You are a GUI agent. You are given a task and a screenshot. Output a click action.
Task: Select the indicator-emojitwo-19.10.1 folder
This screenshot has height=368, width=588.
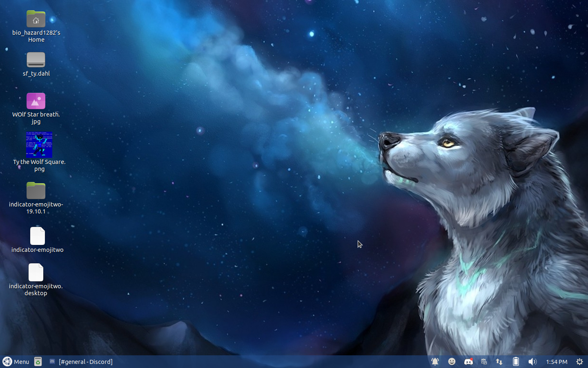pos(36,191)
